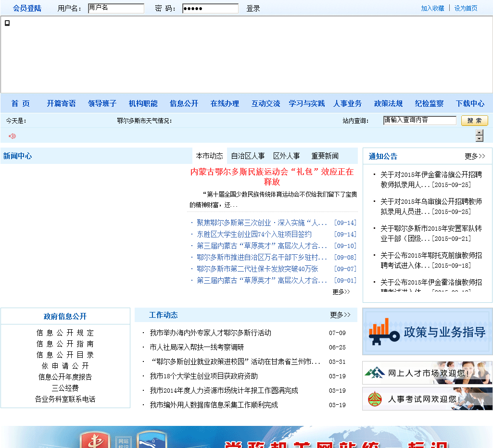This screenshot has width=493, height=448.
Task: Click 更多>> in 工作动态 header
Action: point(340,315)
